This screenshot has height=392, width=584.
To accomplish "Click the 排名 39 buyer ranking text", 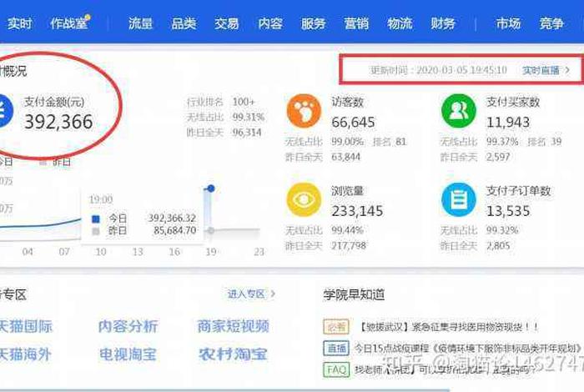I will pos(544,142).
